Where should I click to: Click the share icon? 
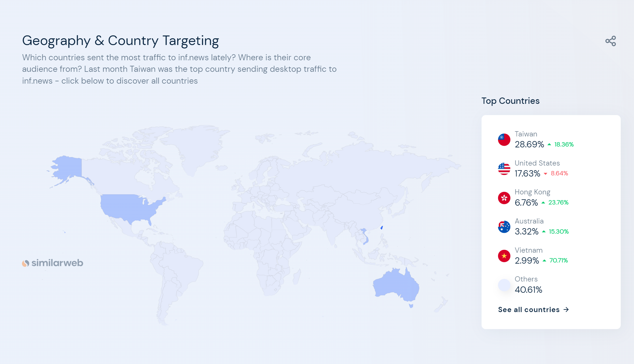(x=610, y=41)
